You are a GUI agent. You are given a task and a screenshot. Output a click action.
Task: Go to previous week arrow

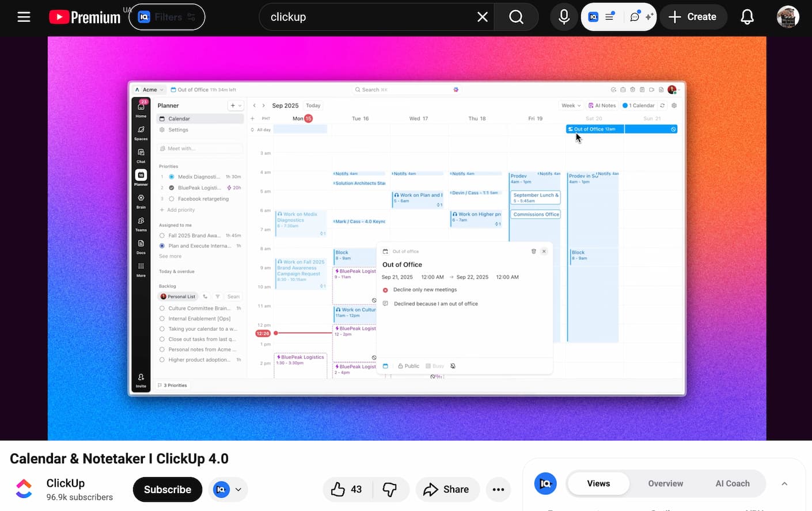[255, 105]
